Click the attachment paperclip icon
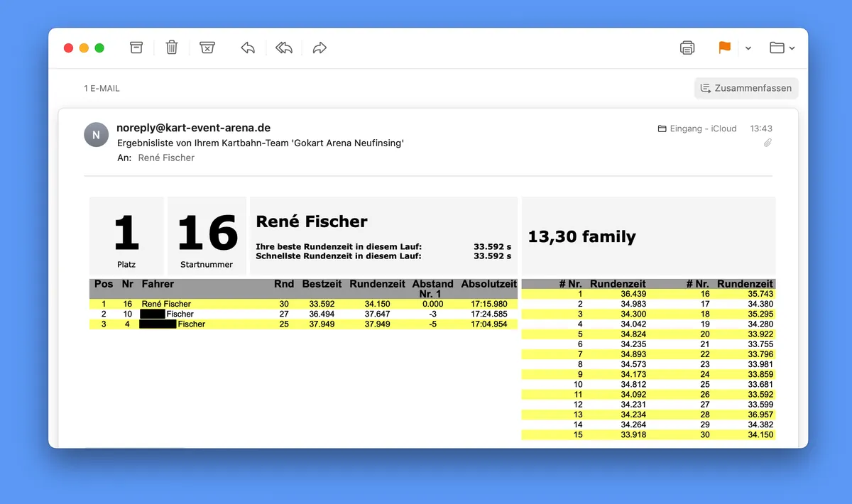This screenshot has width=852, height=504. tap(767, 143)
